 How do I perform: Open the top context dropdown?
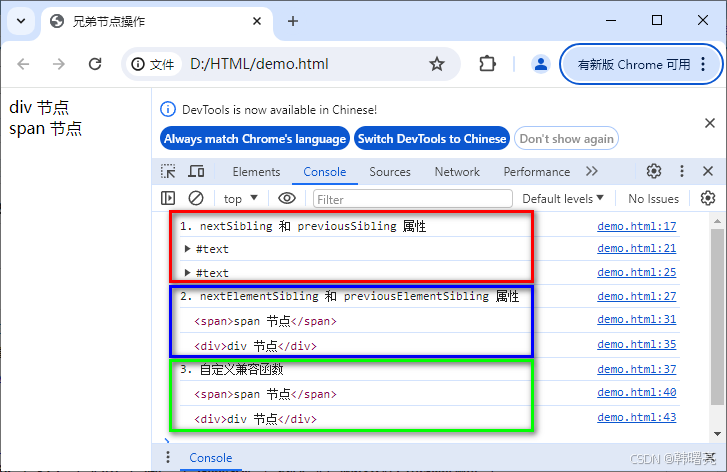[240, 199]
